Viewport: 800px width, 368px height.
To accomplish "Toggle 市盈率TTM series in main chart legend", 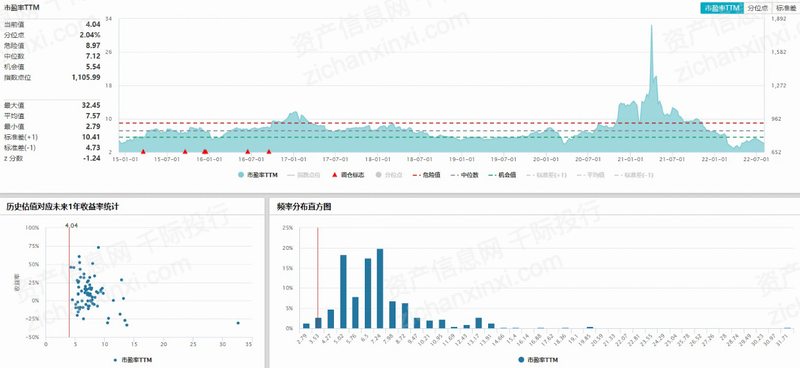I will (x=259, y=175).
